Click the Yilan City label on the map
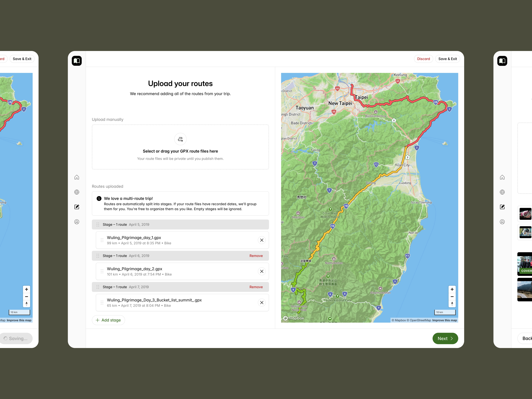The image size is (532, 399). (x=402, y=165)
